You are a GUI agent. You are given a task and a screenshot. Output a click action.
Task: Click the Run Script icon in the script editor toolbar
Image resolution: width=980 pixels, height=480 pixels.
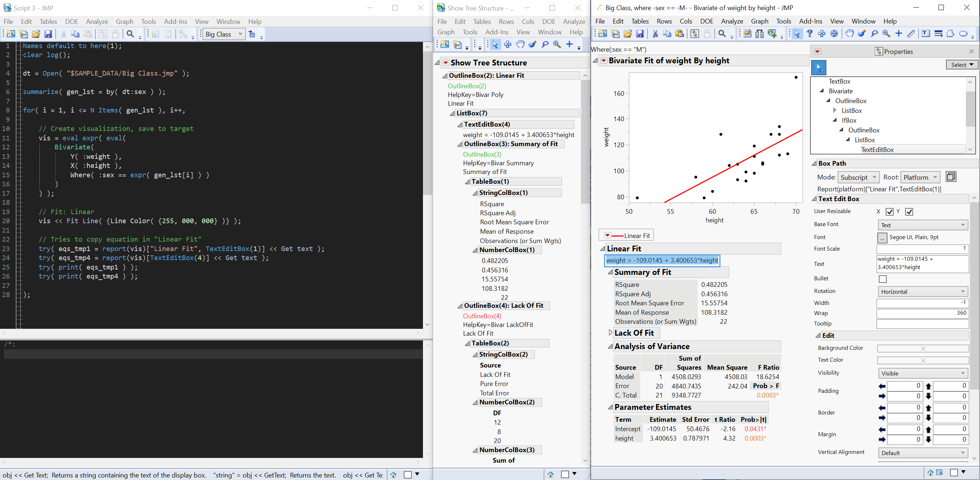pos(155,34)
